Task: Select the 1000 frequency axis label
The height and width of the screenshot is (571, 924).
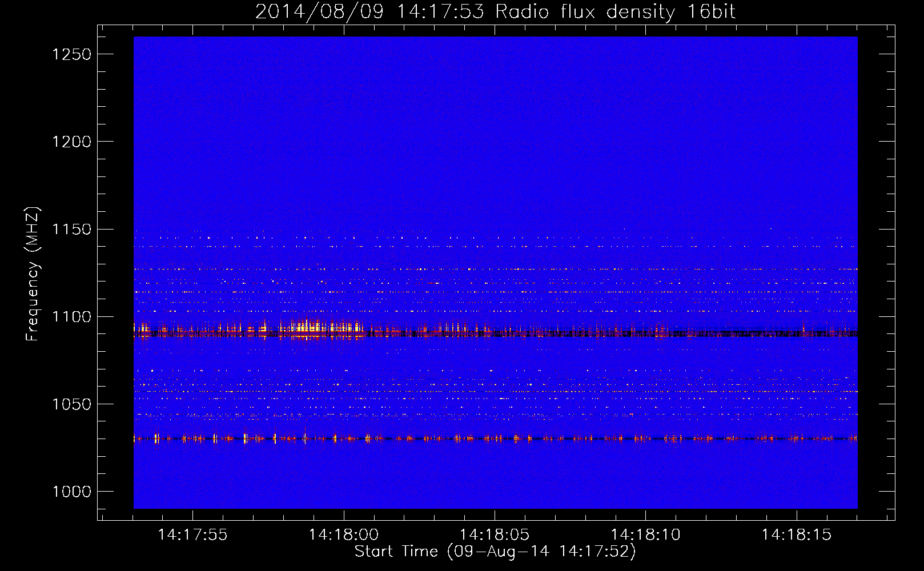Action: point(71,492)
